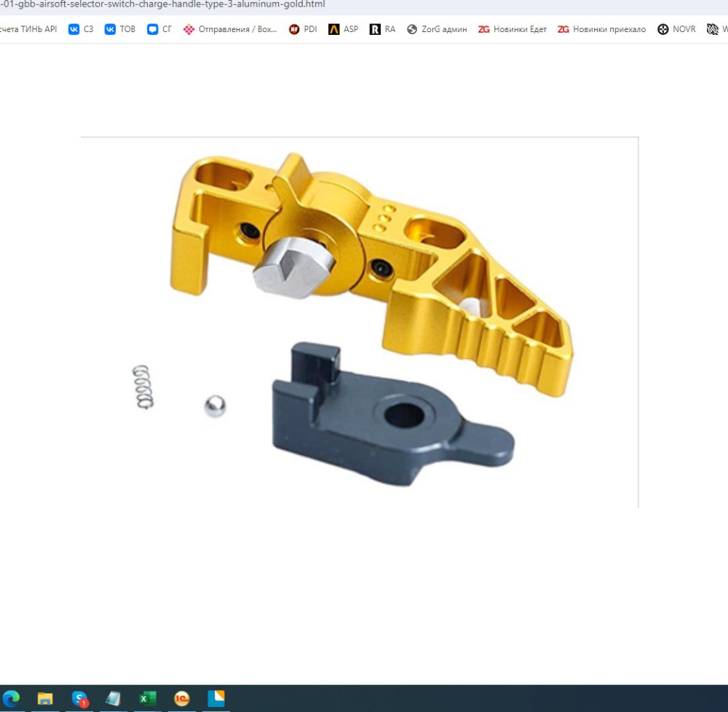This screenshot has width=728, height=712.
Task: Open Excel from the taskbar
Action: (x=148, y=698)
